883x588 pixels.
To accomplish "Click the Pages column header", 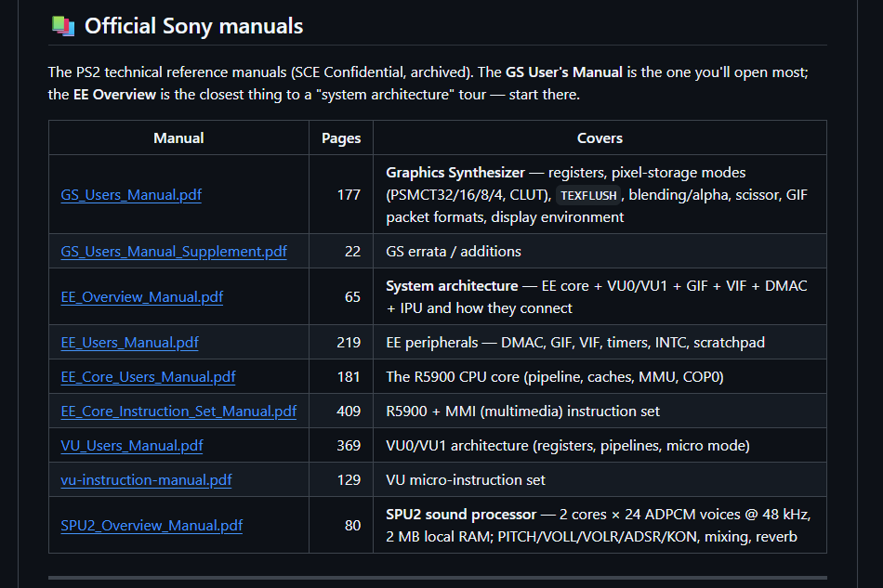I will pyautogui.click(x=341, y=137).
